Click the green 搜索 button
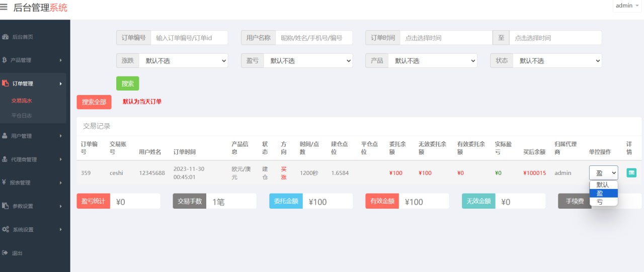This screenshot has width=644, height=272. (x=127, y=83)
